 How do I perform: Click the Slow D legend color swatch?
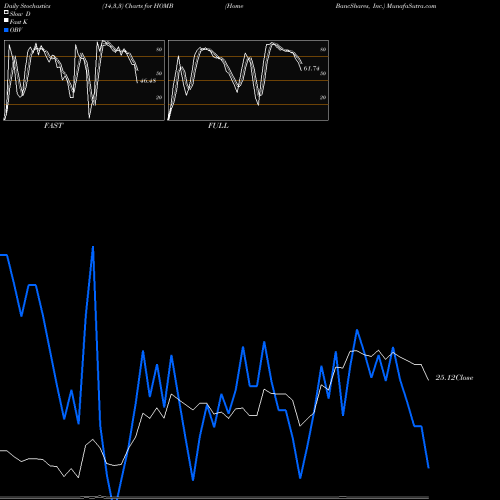pos(6,13)
